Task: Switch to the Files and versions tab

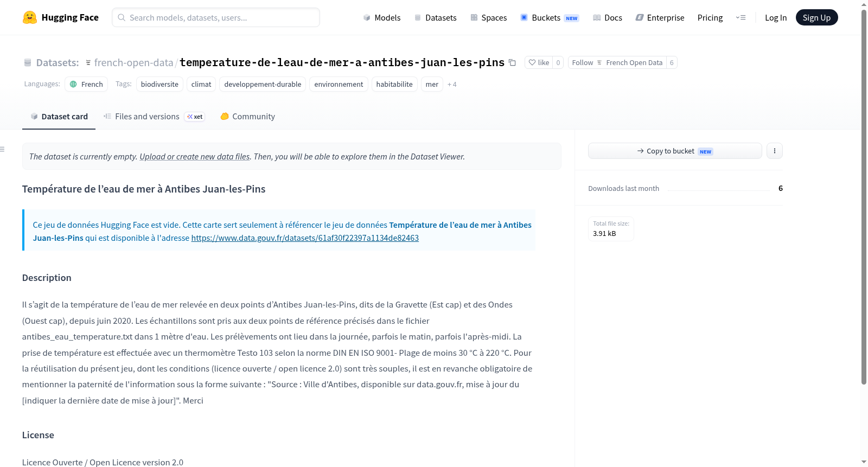Action: (x=154, y=116)
